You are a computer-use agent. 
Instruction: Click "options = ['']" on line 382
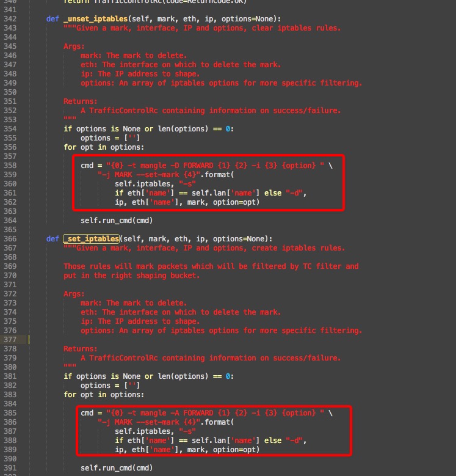pyautogui.click(x=110, y=386)
